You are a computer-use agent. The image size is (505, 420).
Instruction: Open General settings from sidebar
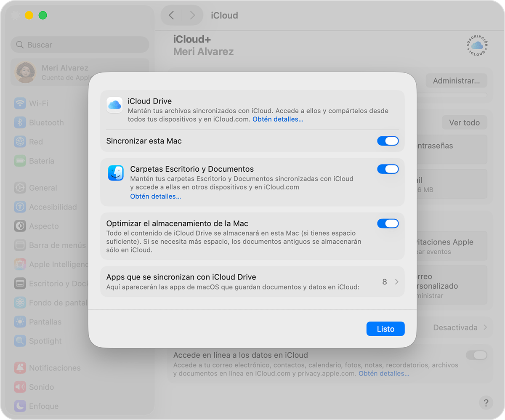(x=20, y=188)
